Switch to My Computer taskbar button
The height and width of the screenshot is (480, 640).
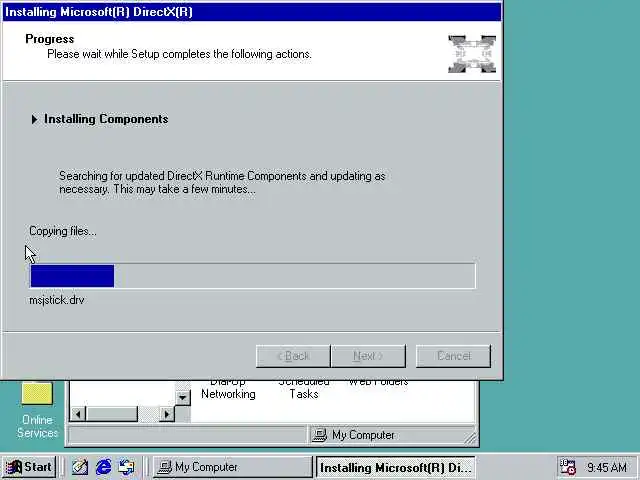point(233,467)
